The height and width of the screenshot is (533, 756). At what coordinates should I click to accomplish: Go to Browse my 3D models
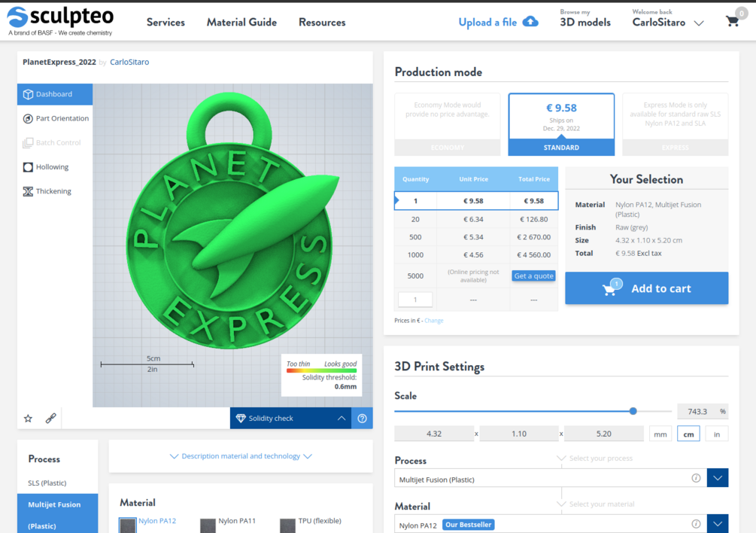(x=584, y=19)
